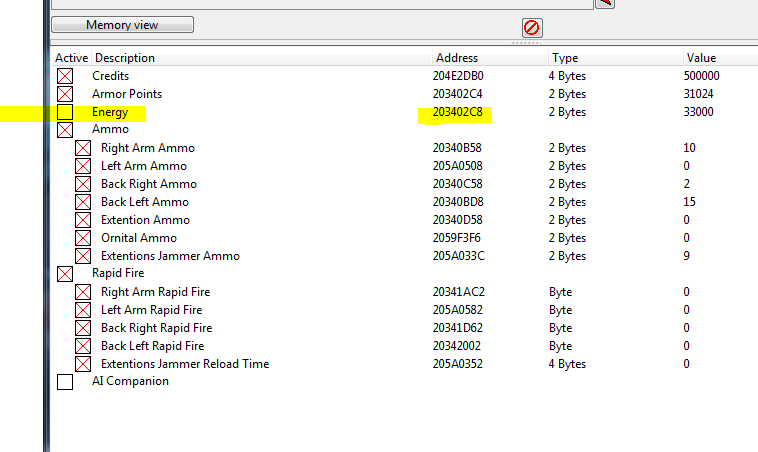Toggle the Rapid Fire group checkbox
758x452 pixels.
65,273
